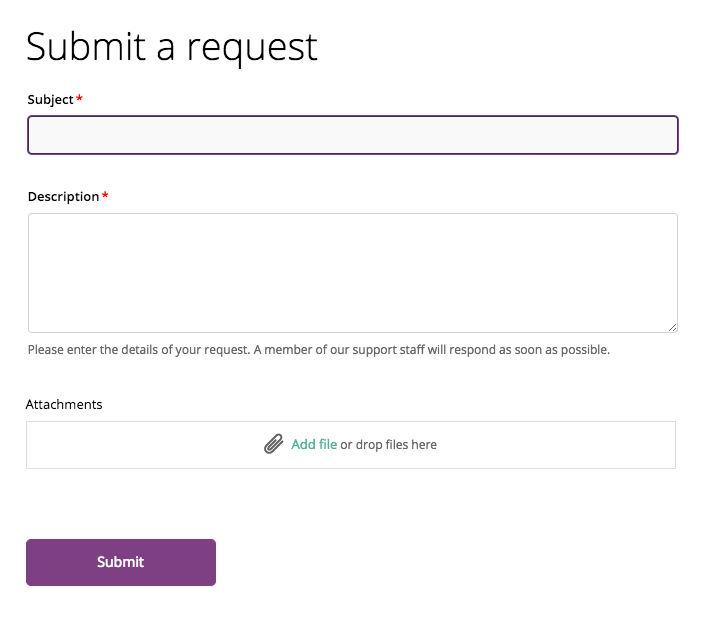Open the Add file link
The image size is (708, 618).
(x=314, y=444)
